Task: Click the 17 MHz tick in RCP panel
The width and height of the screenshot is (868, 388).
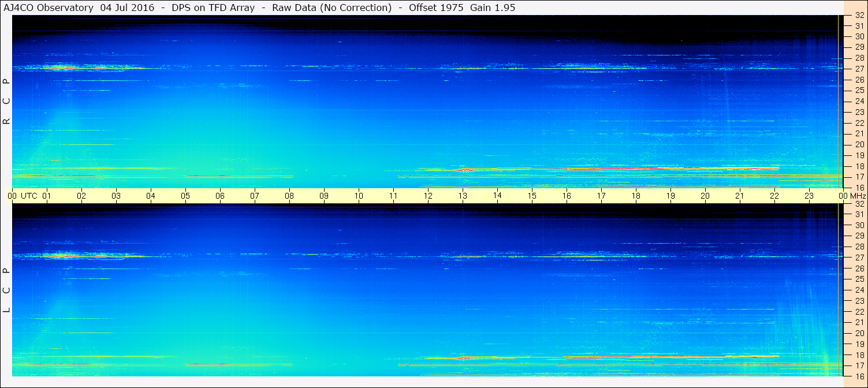Action: pos(859,177)
